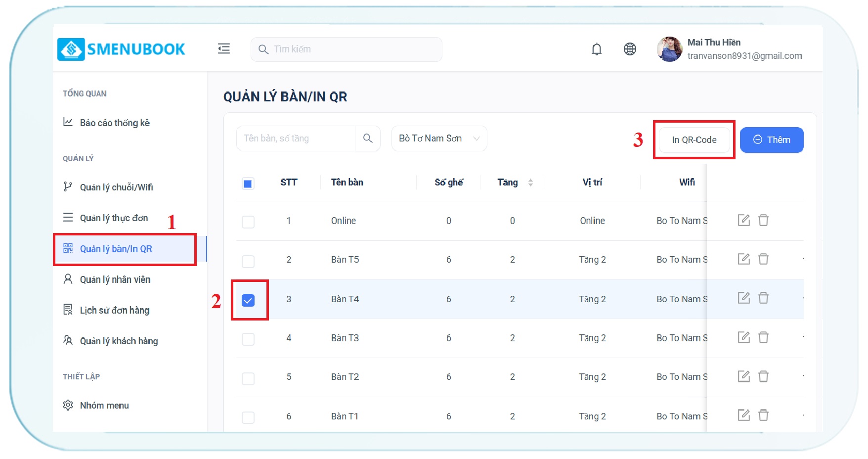Toggle the select-all checkbox in table header
The image size is (868, 459).
[248, 184]
